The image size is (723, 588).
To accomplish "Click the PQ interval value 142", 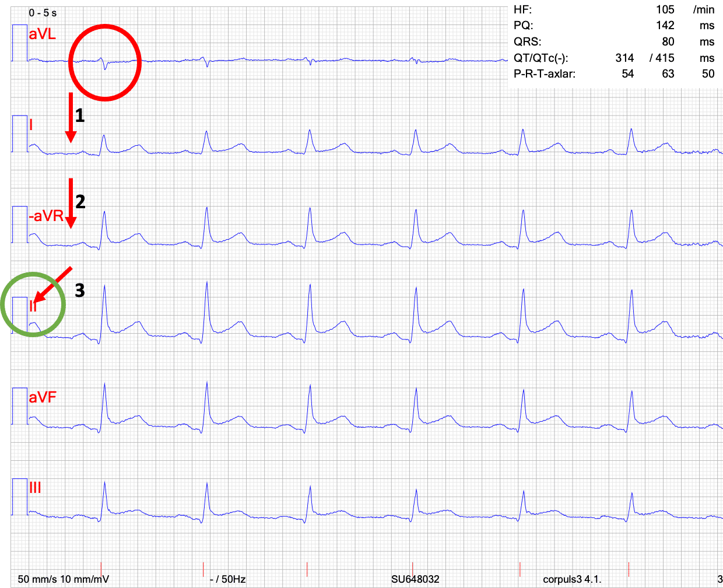I will tap(665, 25).
